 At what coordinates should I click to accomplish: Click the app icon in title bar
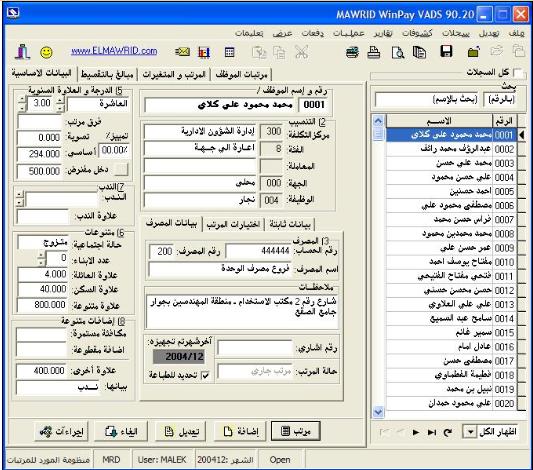13,13
